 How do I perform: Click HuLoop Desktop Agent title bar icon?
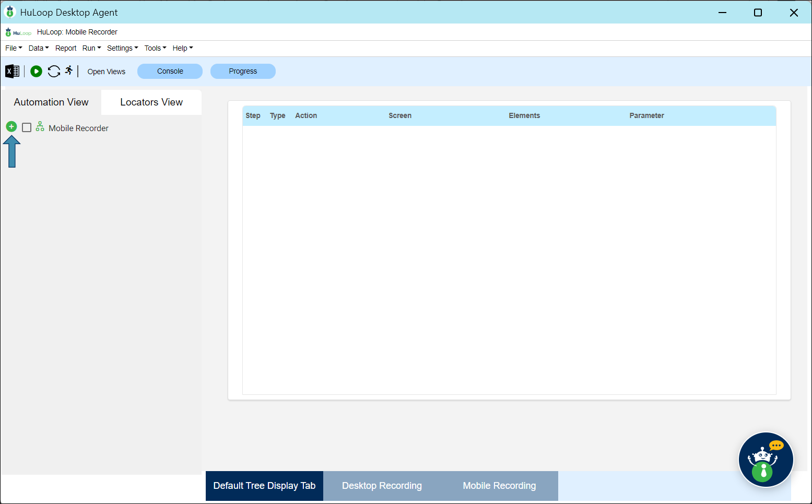coord(10,12)
